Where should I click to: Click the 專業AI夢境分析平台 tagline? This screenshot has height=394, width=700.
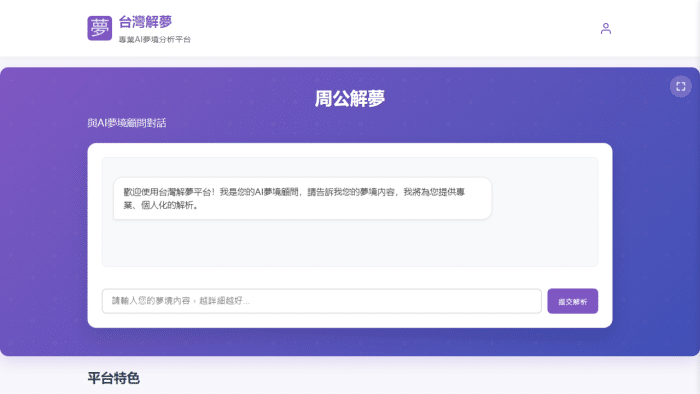154,40
